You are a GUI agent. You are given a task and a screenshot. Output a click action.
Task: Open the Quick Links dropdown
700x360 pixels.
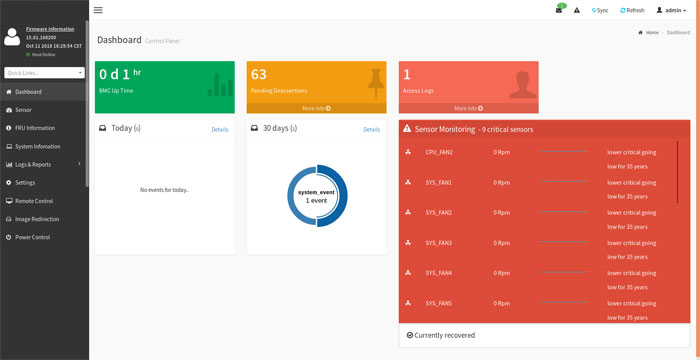pyautogui.click(x=44, y=72)
